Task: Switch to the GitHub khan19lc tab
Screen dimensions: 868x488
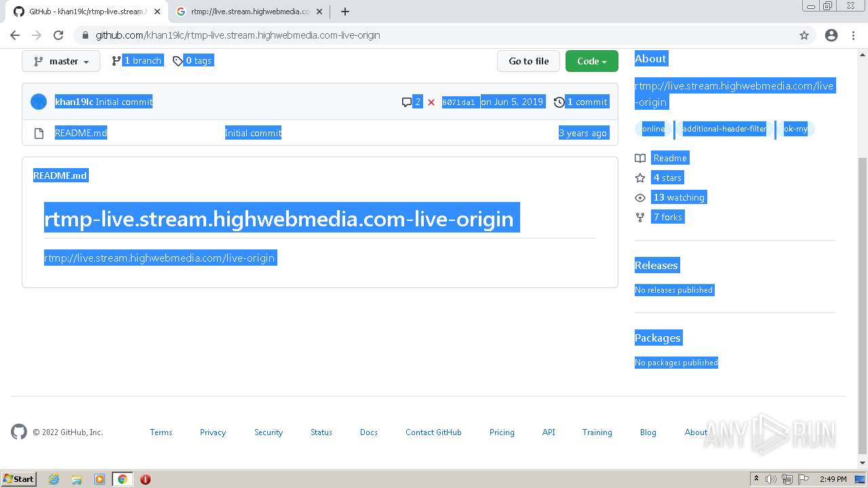Action: tap(87, 12)
